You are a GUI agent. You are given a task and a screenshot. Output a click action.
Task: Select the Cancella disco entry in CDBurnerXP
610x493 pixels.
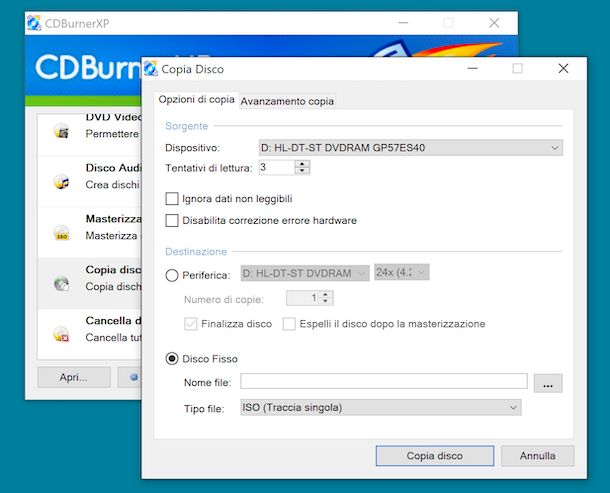point(89,334)
